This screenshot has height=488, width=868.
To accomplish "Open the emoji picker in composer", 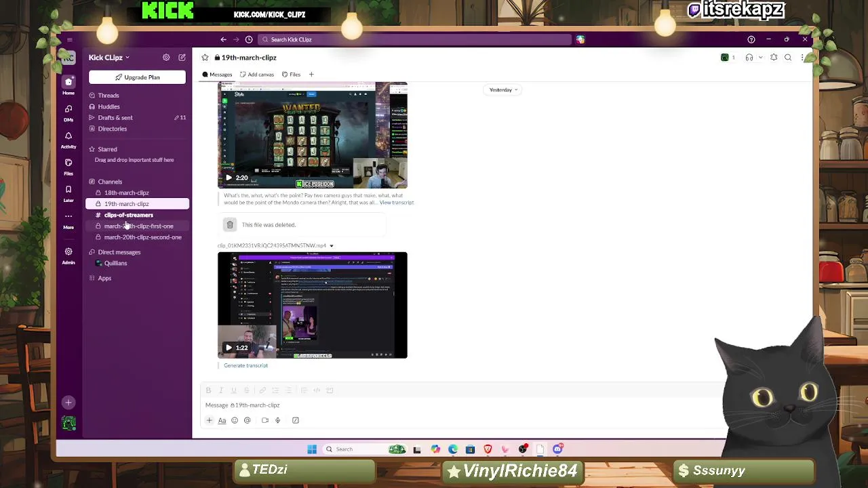I will click(x=235, y=421).
